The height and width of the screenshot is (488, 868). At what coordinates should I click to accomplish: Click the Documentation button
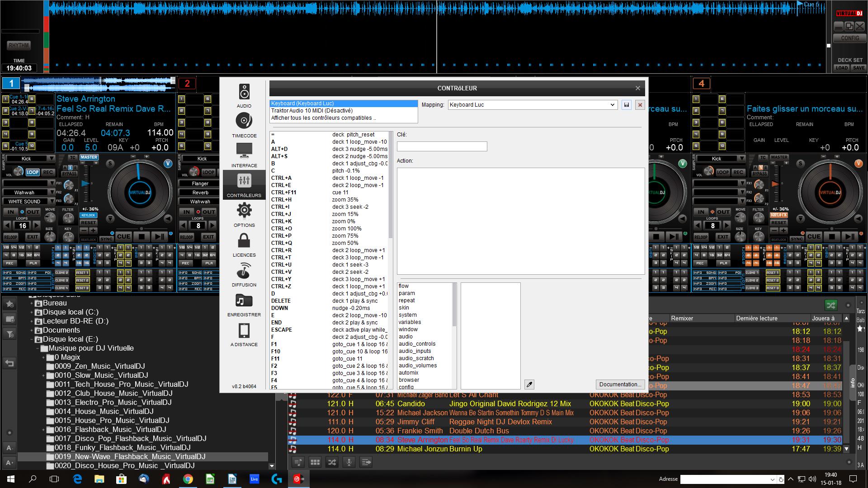click(x=620, y=385)
